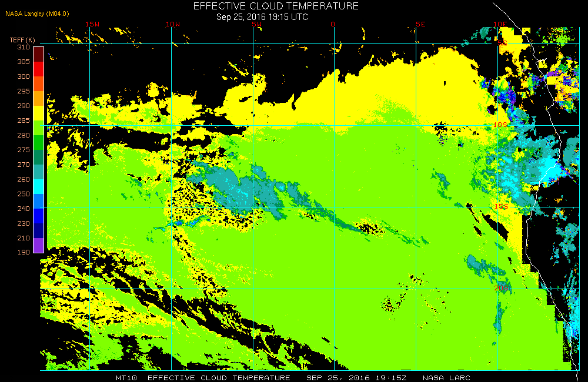Pick the red 300-305 K color swatch

(x=39, y=69)
